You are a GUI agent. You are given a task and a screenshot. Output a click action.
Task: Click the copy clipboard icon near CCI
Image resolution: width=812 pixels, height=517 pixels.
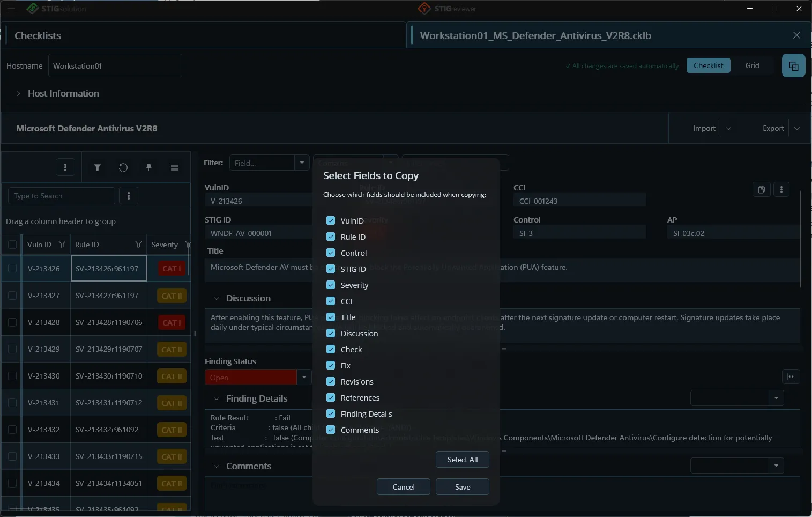[762, 189]
